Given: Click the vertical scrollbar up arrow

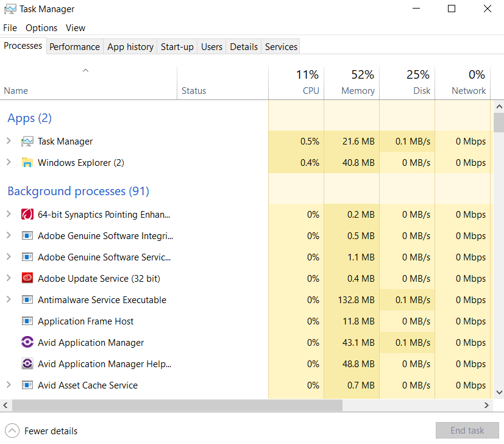Looking at the screenshot, I should pyautogui.click(x=499, y=107).
